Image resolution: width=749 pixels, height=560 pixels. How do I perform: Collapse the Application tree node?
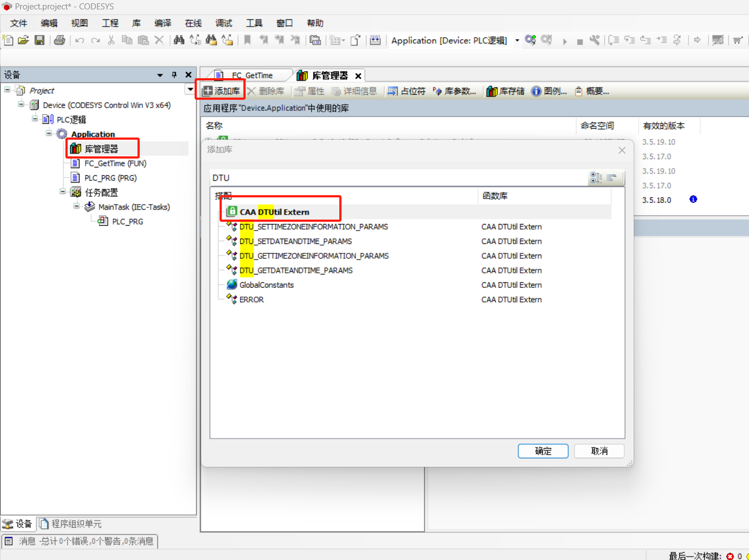tap(49, 133)
